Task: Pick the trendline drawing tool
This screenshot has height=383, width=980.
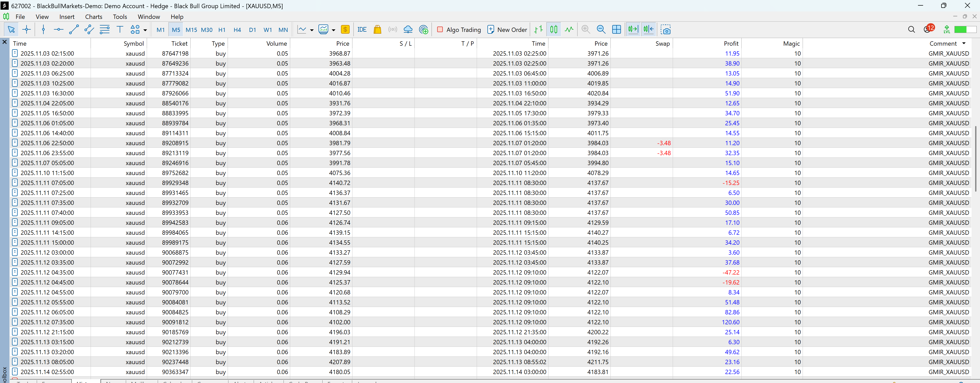Action: (74, 30)
